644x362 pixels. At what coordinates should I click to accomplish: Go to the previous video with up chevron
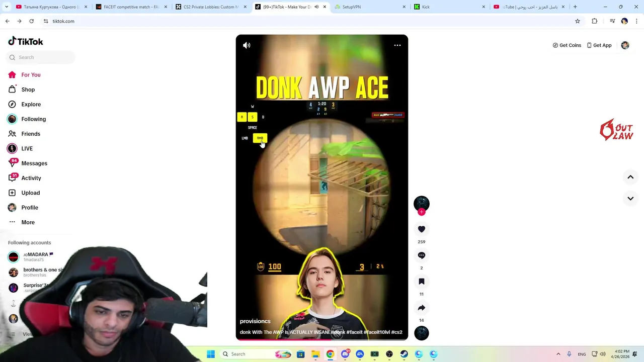[630, 177]
